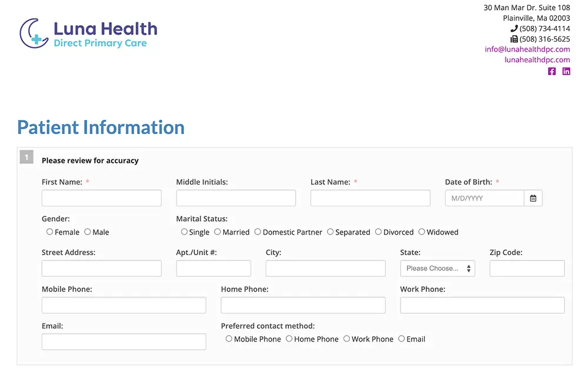588x378 pixels.
Task: Choose Divorced as marital status
Action: click(377, 232)
